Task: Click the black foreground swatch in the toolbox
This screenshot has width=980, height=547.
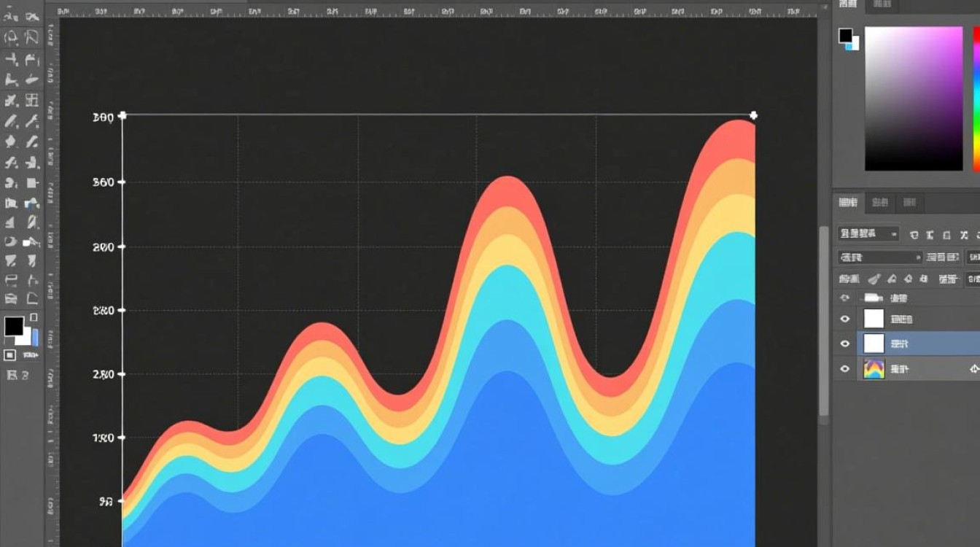Action: click(x=14, y=326)
